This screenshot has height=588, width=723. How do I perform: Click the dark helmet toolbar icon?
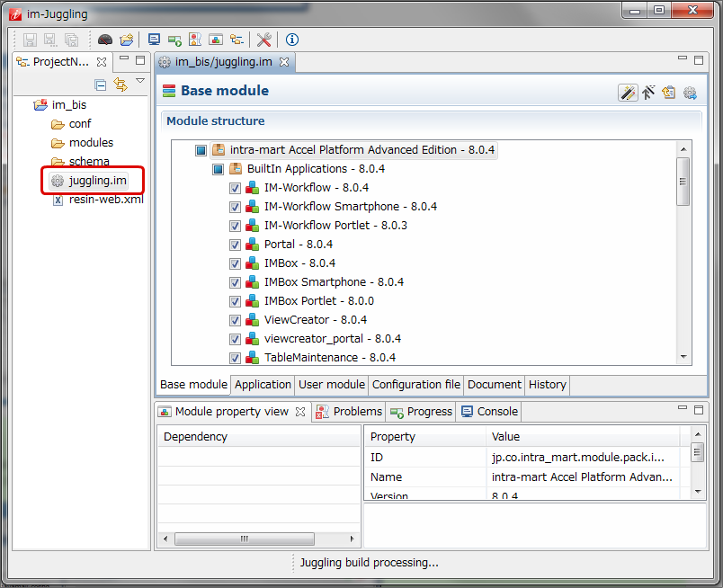click(x=105, y=40)
